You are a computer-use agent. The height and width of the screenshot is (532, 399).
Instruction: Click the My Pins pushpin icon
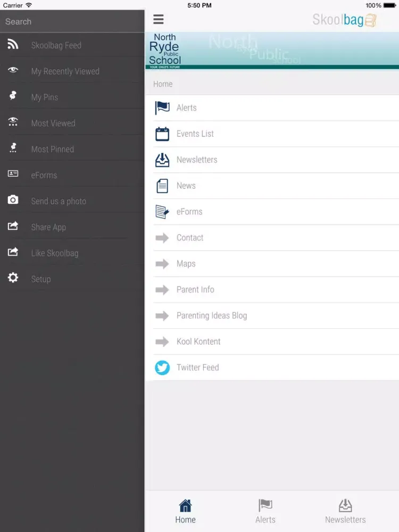(x=13, y=96)
